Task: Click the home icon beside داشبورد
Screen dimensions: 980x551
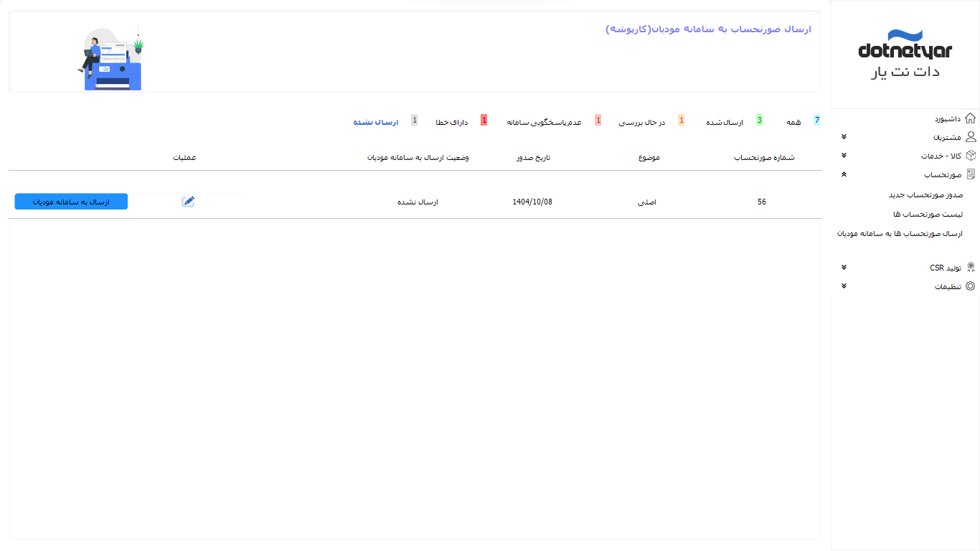Action: pyautogui.click(x=970, y=118)
